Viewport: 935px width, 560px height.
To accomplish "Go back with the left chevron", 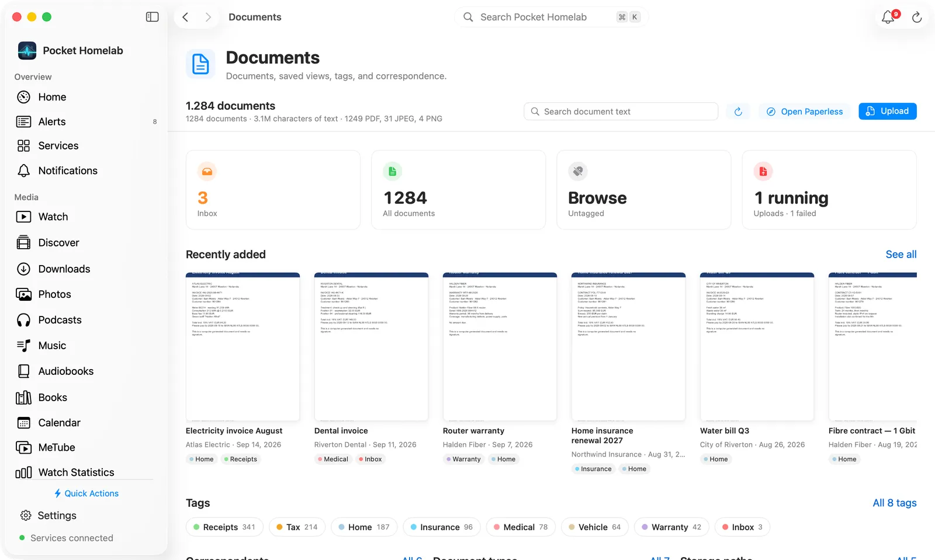I will (185, 17).
